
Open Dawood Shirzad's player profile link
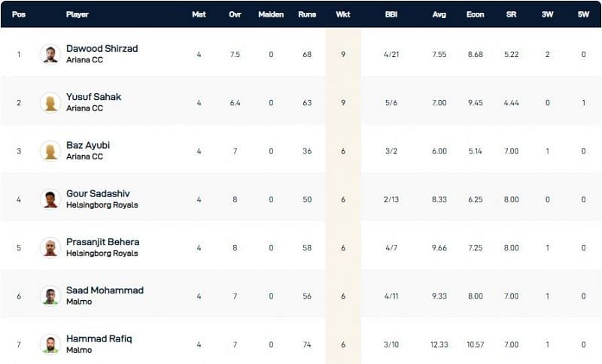pyautogui.click(x=102, y=49)
